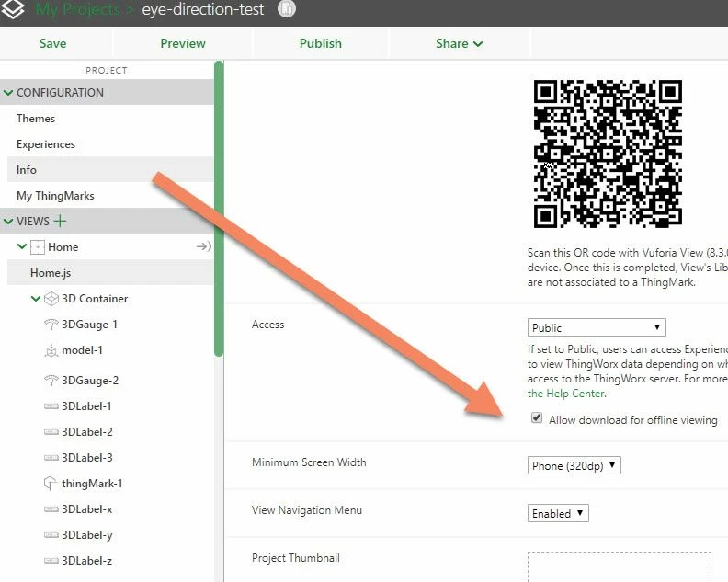The width and height of the screenshot is (728, 582).
Task: Select thingMark-1 tree item
Action: (x=92, y=484)
